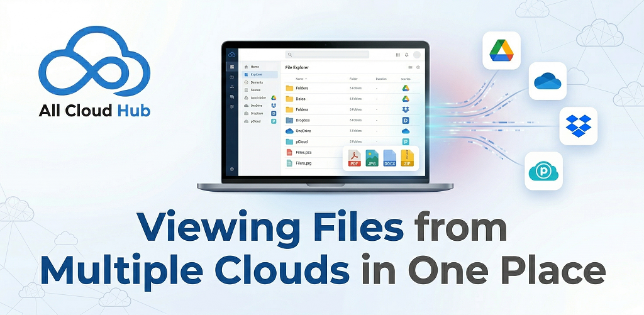The width and height of the screenshot is (644, 315).
Task: Open pCloud entry in the sidebar list
Action: pyautogui.click(x=256, y=121)
